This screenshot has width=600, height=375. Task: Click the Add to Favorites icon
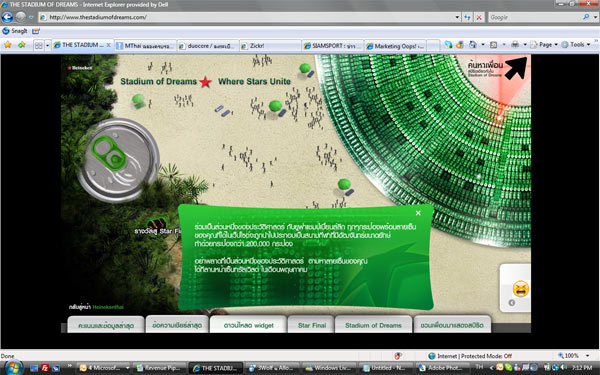21,45
